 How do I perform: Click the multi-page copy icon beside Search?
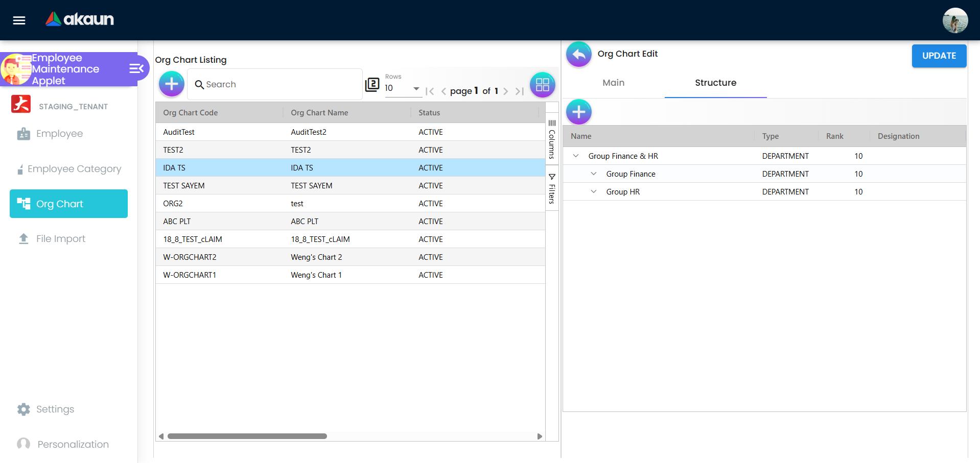[x=372, y=85]
